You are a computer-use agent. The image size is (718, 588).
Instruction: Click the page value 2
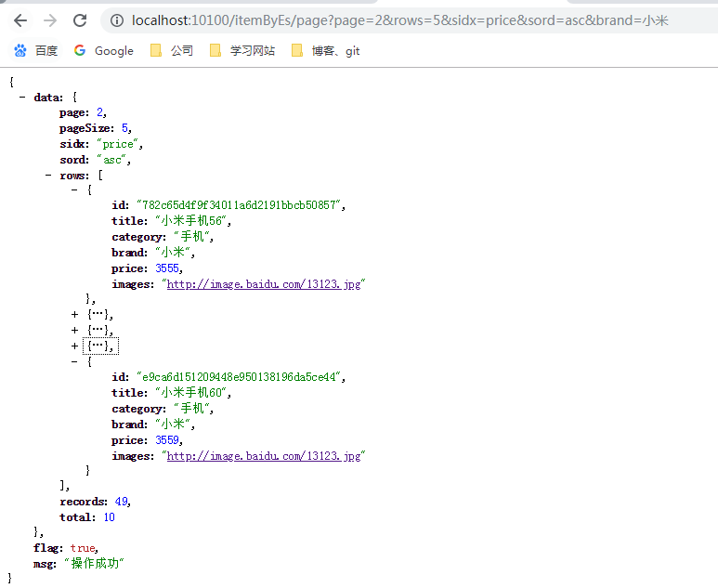99,112
